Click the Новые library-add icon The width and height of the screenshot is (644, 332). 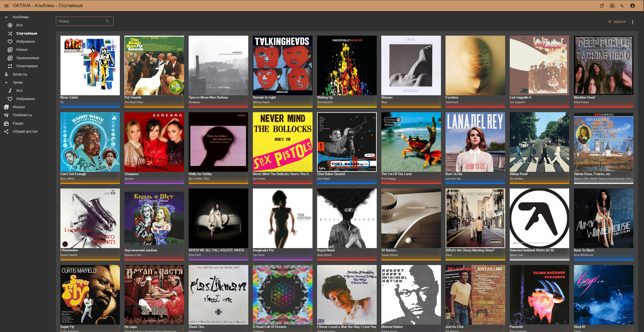click(10, 50)
